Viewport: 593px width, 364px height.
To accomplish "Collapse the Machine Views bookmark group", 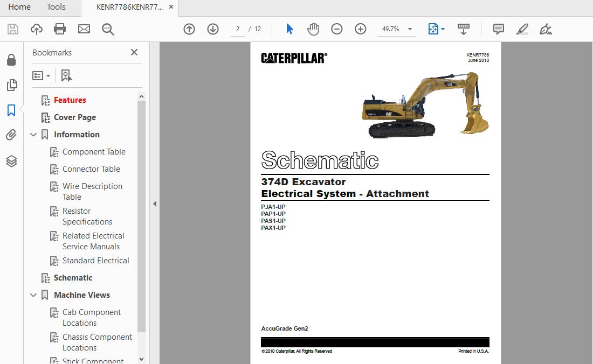I will pyautogui.click(x=33, y=295).
